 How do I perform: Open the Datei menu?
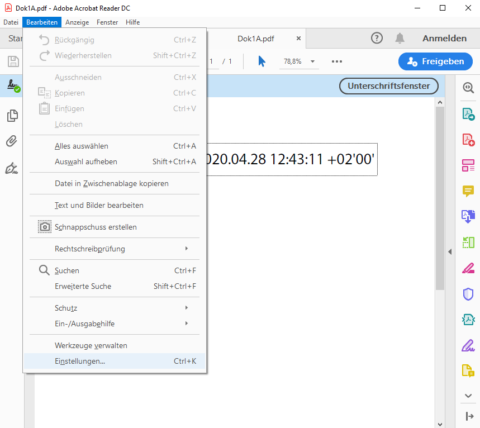click(11, 22)
